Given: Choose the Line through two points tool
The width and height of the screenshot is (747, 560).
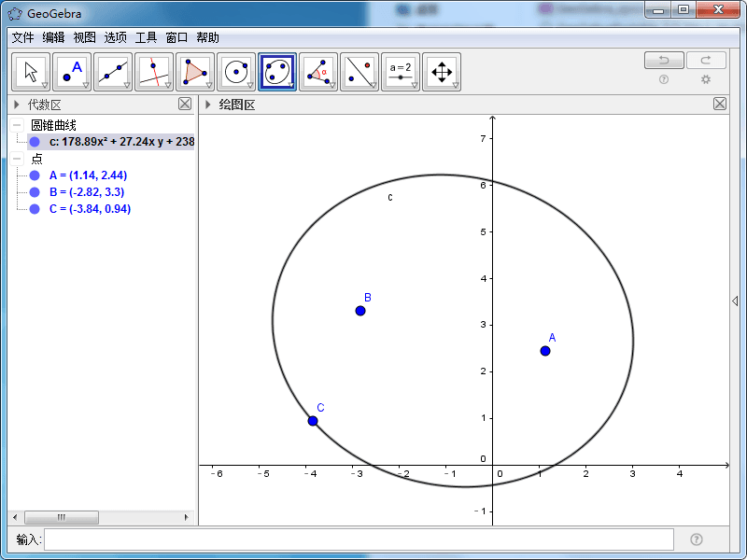Looking at the screenshot, I should [x=113, y=71].
